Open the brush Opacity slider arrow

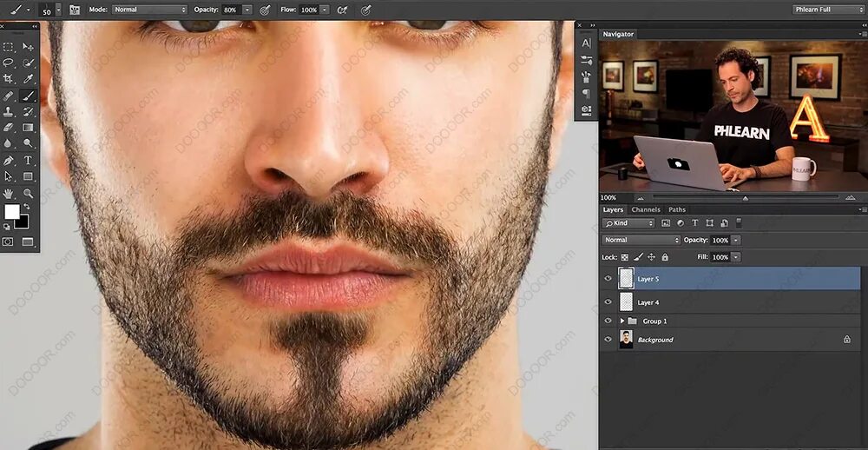(x=247, y=10)
